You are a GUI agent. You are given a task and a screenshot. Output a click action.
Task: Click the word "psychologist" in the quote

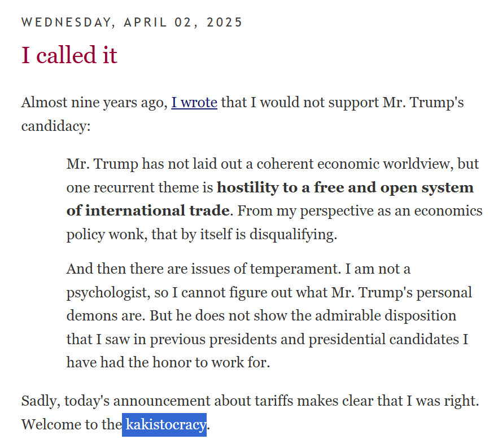coord(108,292)
